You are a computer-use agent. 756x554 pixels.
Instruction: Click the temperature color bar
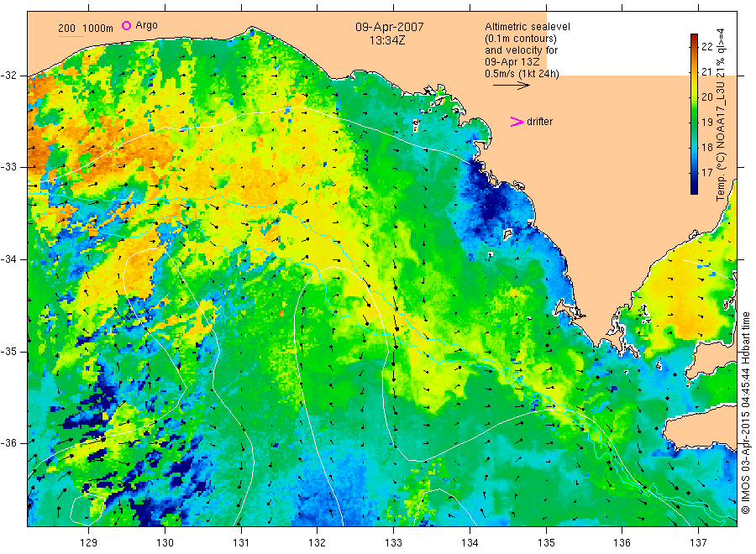click(694, 114)
